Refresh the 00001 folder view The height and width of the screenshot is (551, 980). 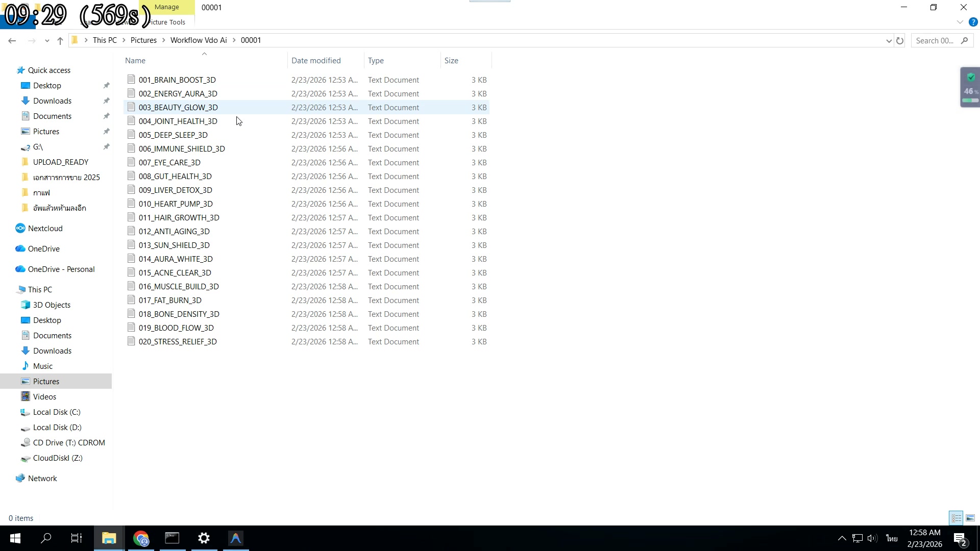coord(900,41)
